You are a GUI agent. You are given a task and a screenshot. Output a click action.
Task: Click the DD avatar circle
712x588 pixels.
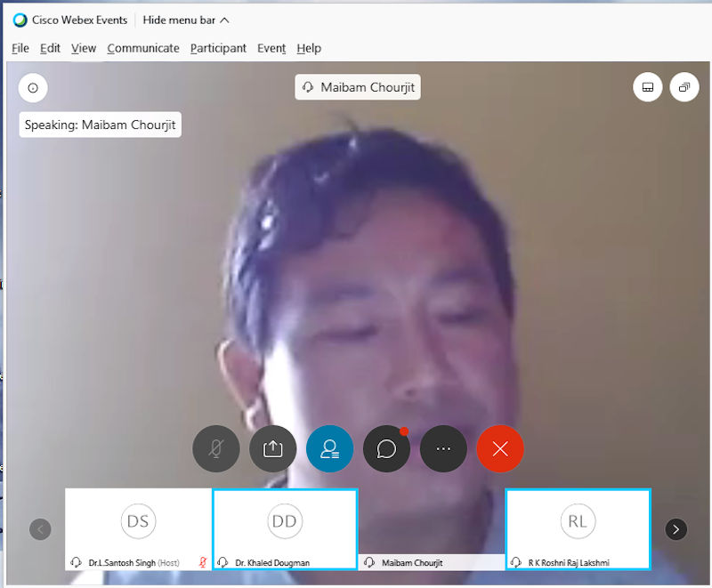[284, 521]
